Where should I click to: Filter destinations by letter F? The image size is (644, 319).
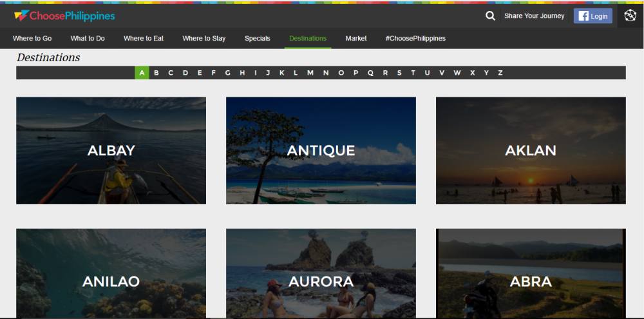coord(213,73)
